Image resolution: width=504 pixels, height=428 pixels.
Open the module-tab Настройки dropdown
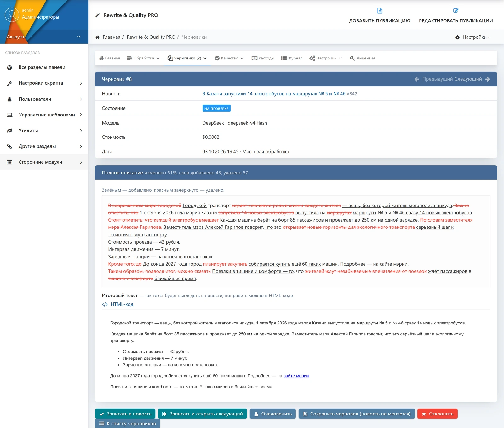[x=326, y=58]
